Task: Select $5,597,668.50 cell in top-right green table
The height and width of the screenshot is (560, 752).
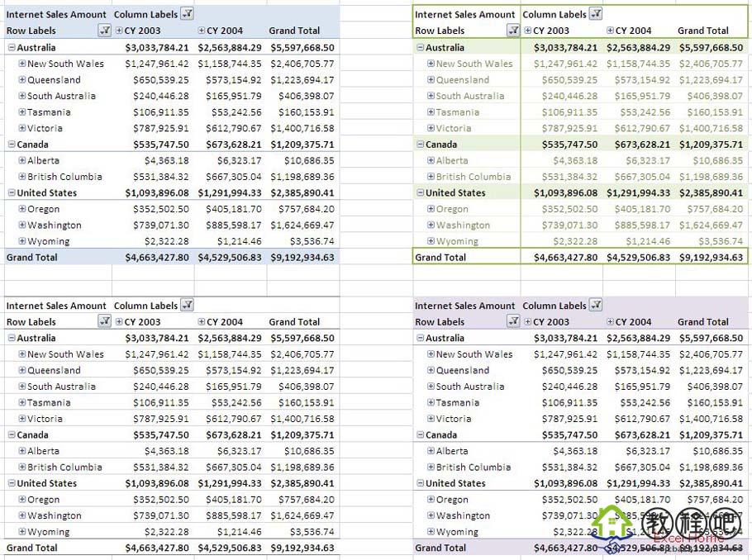Action: click(711, 47)
